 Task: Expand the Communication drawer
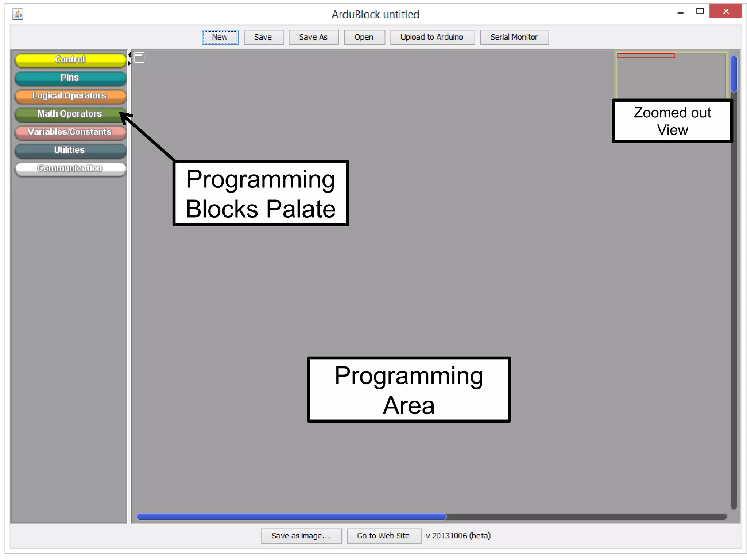[x=70, y=169]
